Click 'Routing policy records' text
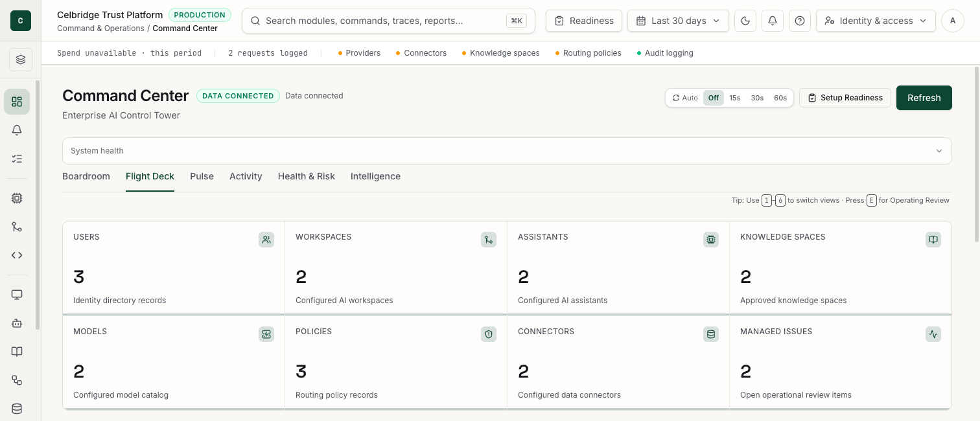Image resolution: width=980 pixels, height=421 pixels. tap(336, 395)
